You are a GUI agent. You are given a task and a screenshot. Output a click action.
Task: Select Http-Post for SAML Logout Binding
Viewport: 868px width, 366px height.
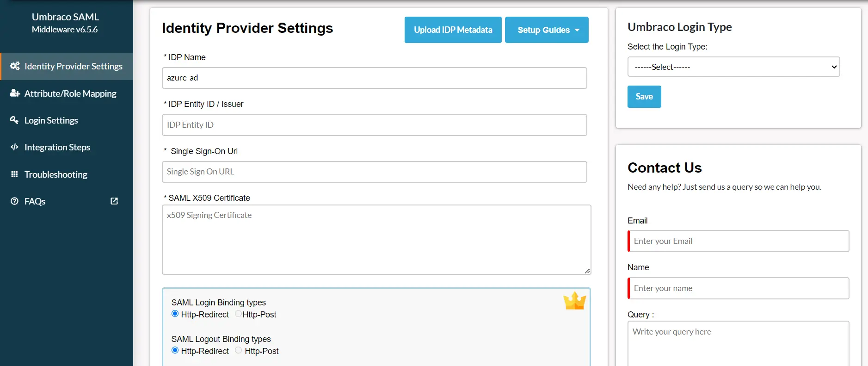pos(238,350)
